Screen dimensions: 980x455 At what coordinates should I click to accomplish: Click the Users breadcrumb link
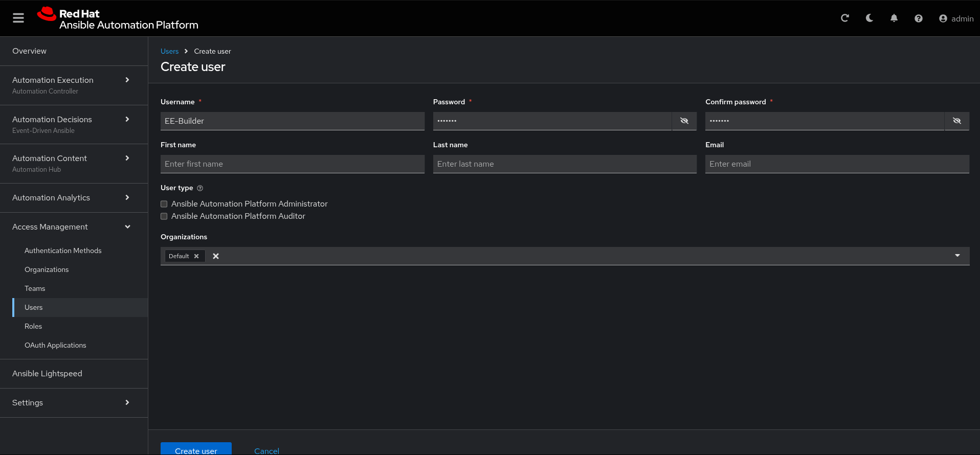click(169, 51)
